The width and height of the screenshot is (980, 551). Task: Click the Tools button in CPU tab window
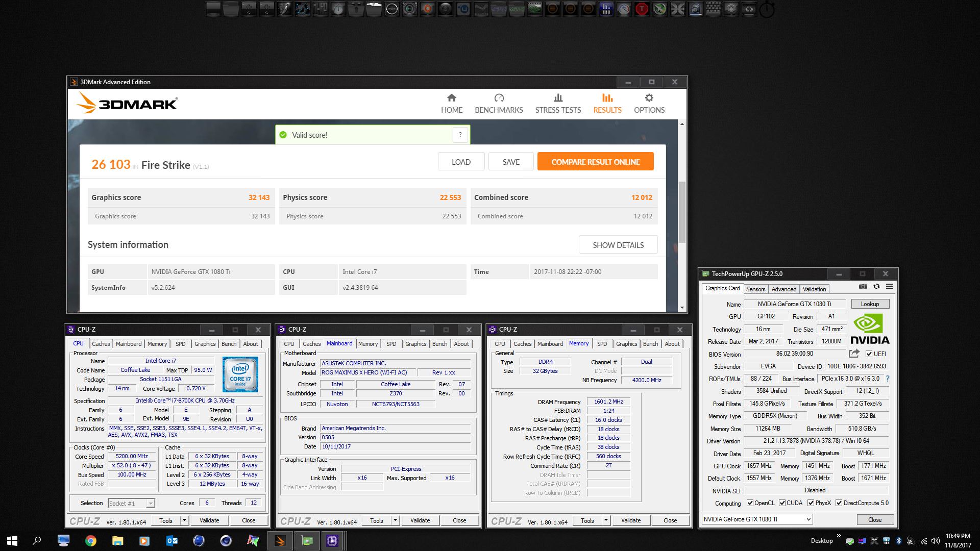[x=166, y=520]
